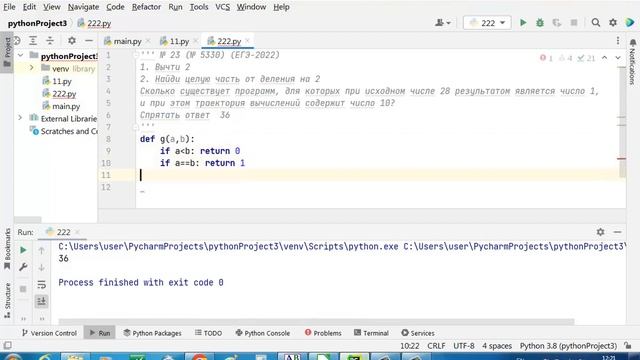Image resolution: width=640 pixels, height=360 pixels.
Task: Go to previous highlighted error arrow
Action: (x=604, y=58)
